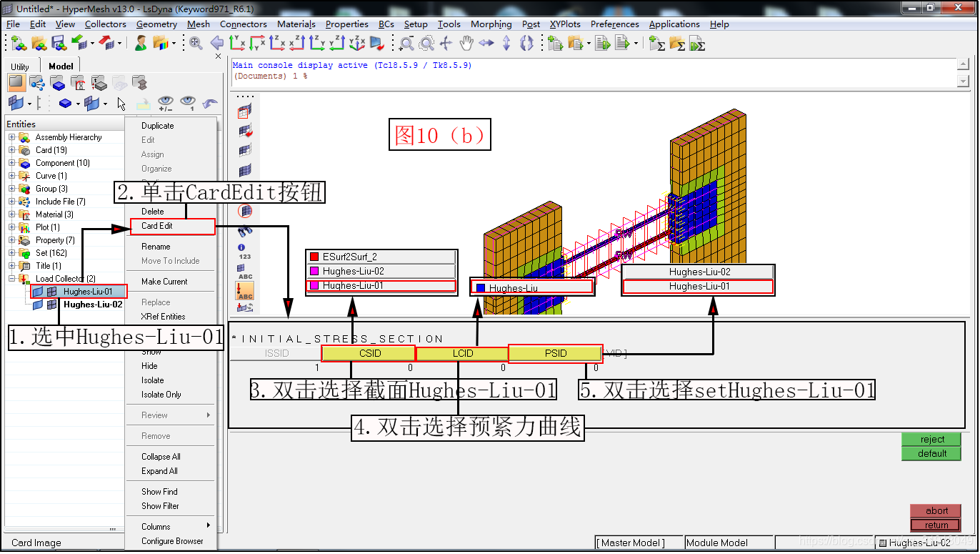This screenshot has height=554, width=980.
Task: Click the circle zoom magnifier icon
Action: tap(426, 44)
